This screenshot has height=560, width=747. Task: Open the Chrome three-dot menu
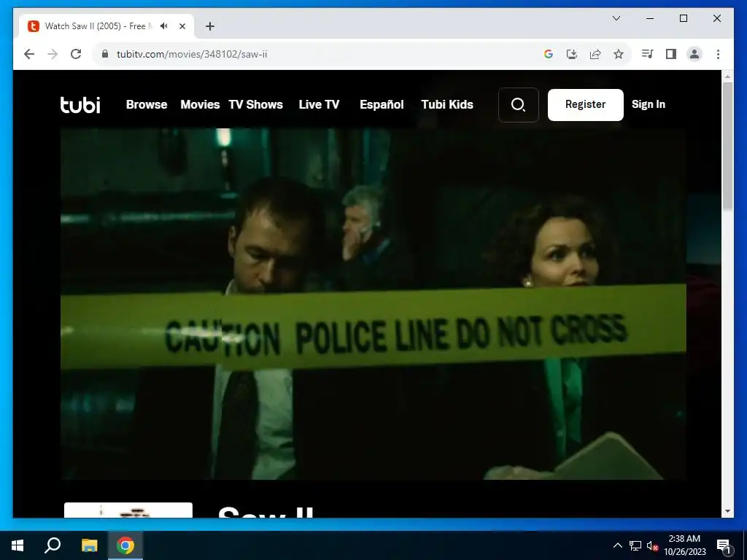[718, 54]
